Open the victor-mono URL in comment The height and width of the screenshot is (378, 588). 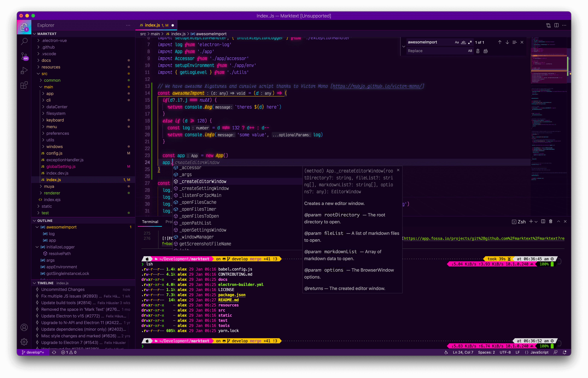point(377,86)
